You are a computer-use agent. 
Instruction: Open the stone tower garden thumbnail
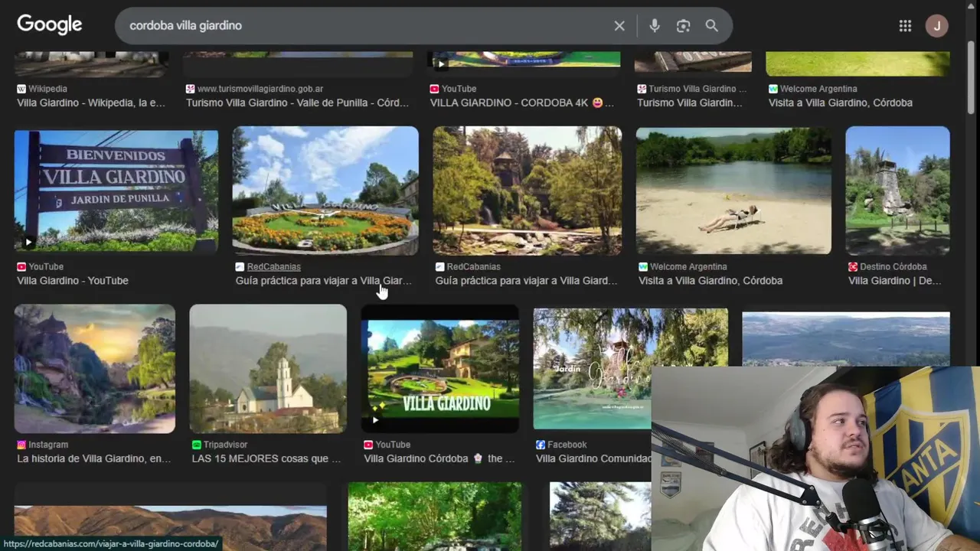(x=528, y=191)
